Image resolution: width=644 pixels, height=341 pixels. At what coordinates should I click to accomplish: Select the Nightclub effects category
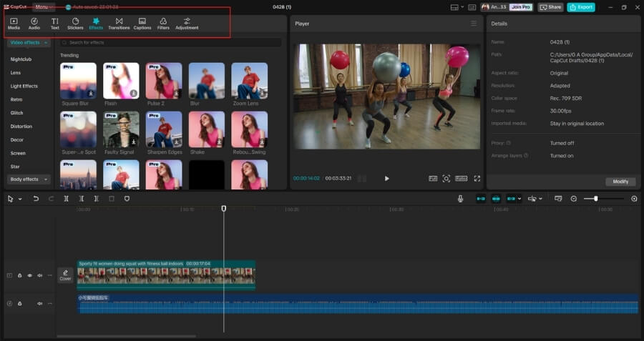[x=21, y=59]
